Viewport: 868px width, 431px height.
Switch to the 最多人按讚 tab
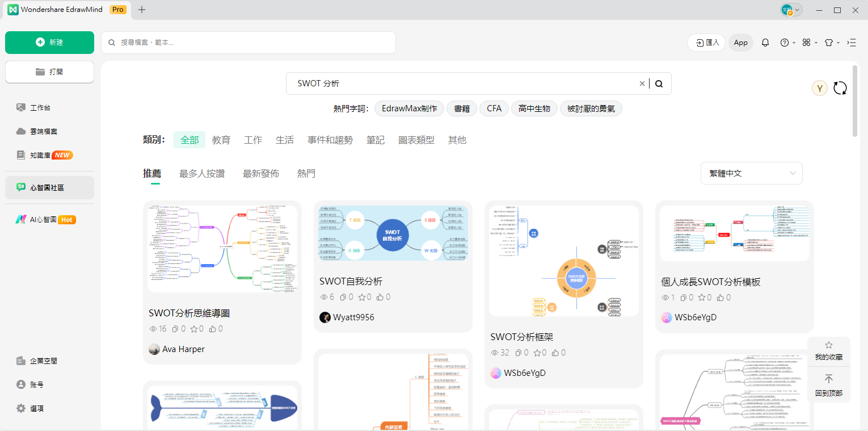point(201,174)
